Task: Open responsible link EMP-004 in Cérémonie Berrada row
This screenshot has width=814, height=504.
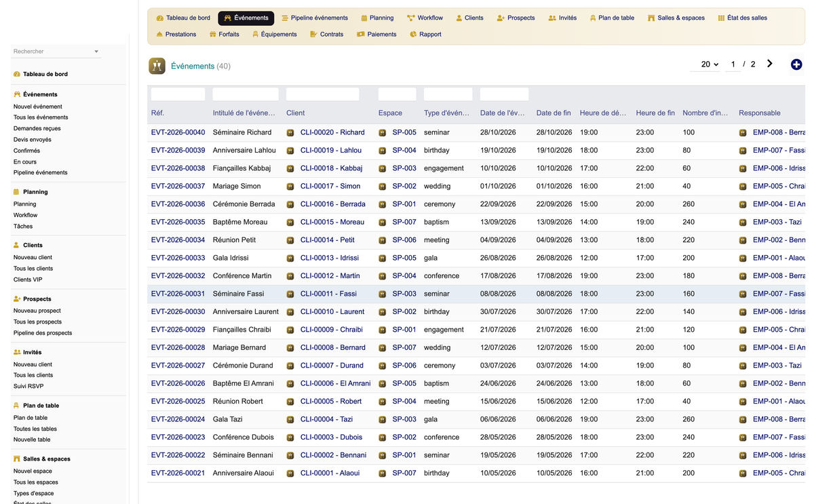Action: click(779, 204)
